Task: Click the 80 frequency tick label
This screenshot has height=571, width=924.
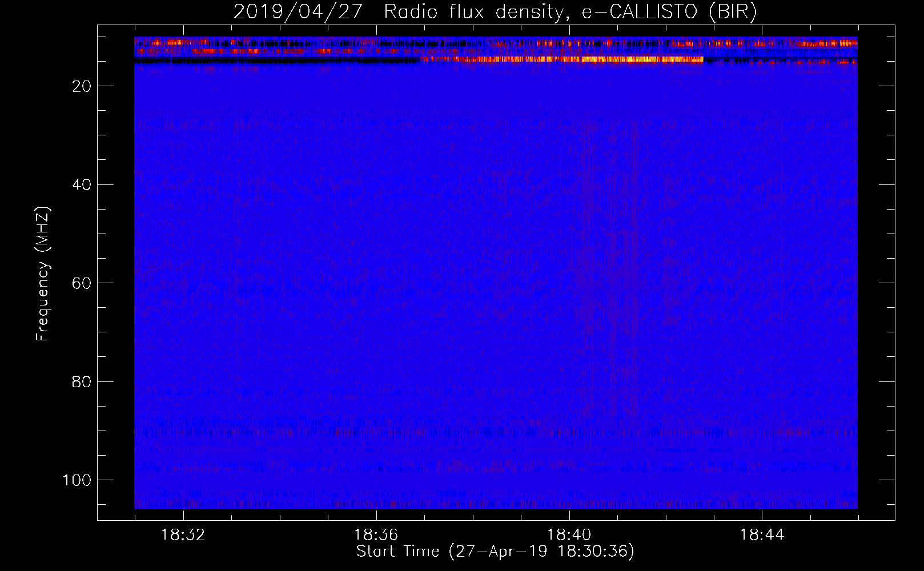Action: click(x=82, y=382)
